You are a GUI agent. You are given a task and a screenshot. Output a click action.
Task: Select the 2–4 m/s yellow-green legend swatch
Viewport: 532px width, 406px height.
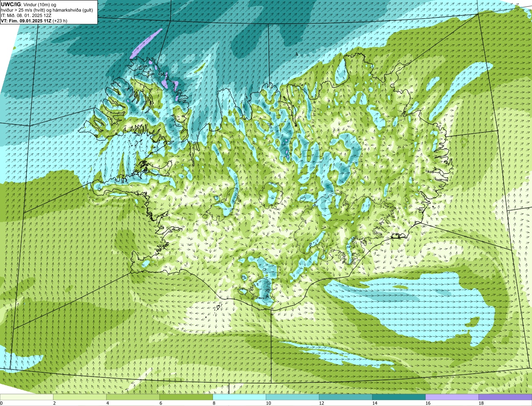click(80, 397)
